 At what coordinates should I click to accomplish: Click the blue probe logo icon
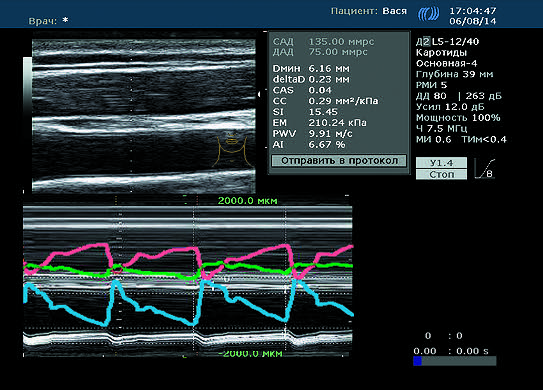coord(428,14)
